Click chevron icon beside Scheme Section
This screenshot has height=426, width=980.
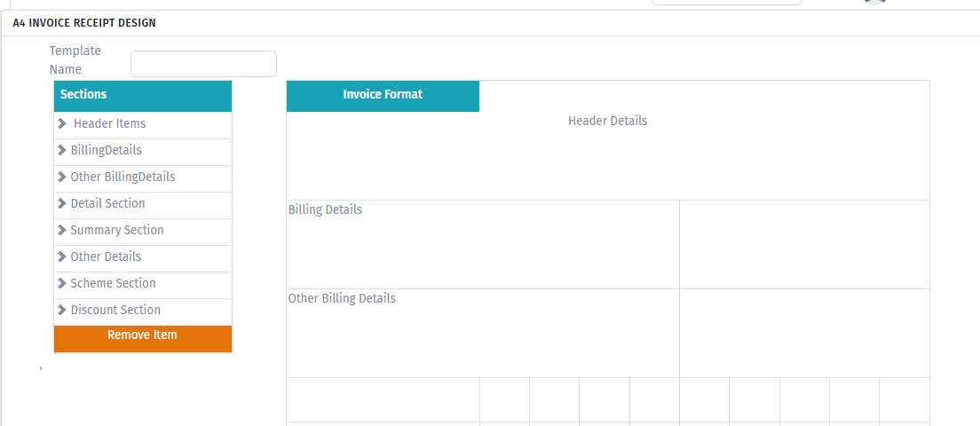62,284
